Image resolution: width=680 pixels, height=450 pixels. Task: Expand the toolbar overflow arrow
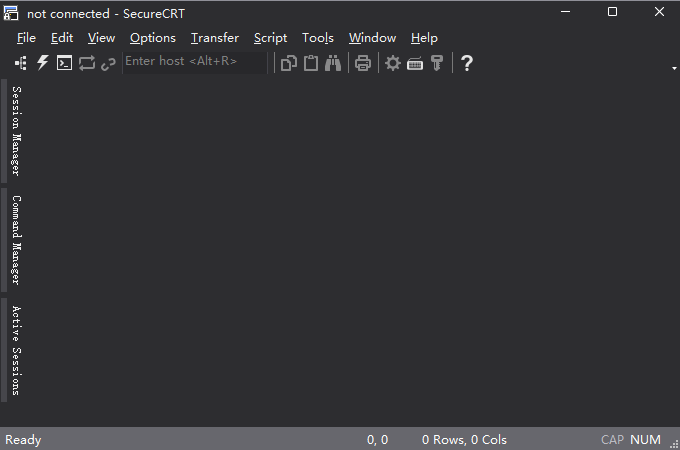(x=674, y=68)
